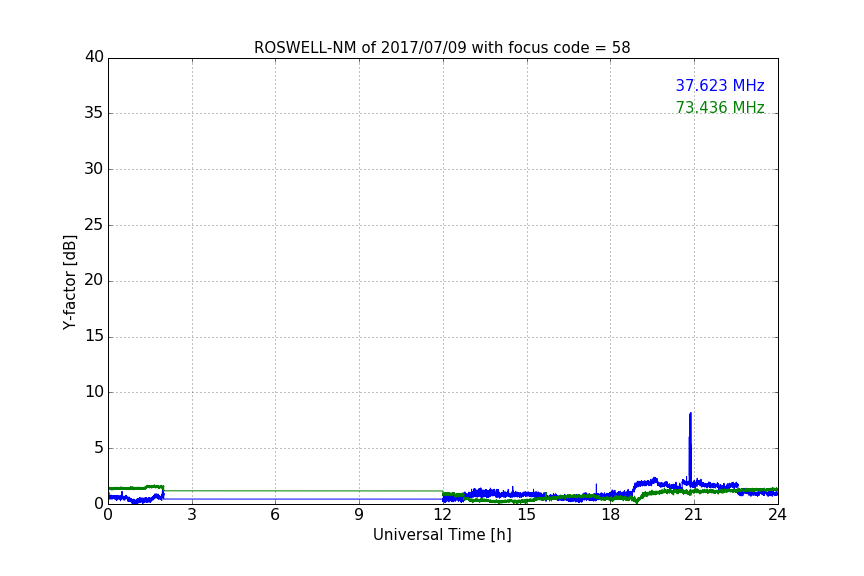Click the tall blue spike near 21 hours
864x576 pixels.
click(690, 448)
